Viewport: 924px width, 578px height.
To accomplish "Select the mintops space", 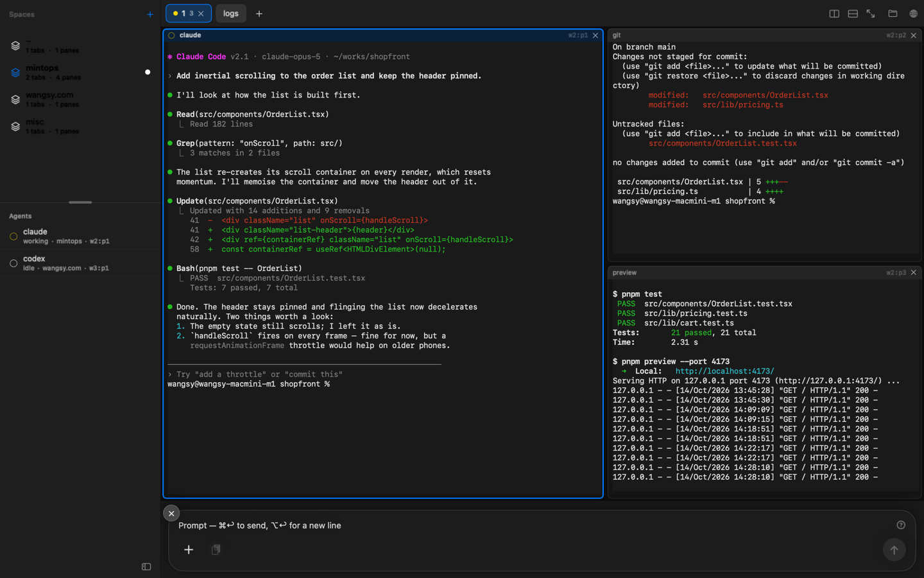I will pyautogui.click(x=80, y=73).
